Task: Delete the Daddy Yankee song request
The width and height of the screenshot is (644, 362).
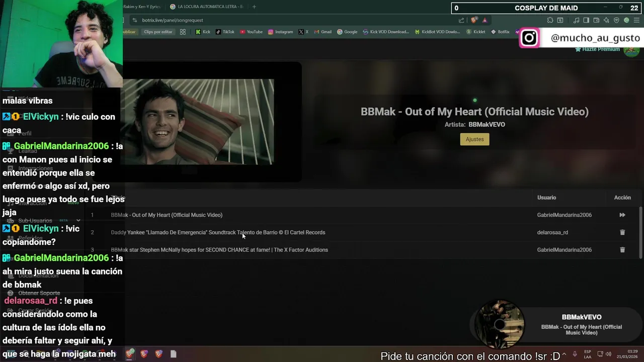Action: [x=622, y=232]
